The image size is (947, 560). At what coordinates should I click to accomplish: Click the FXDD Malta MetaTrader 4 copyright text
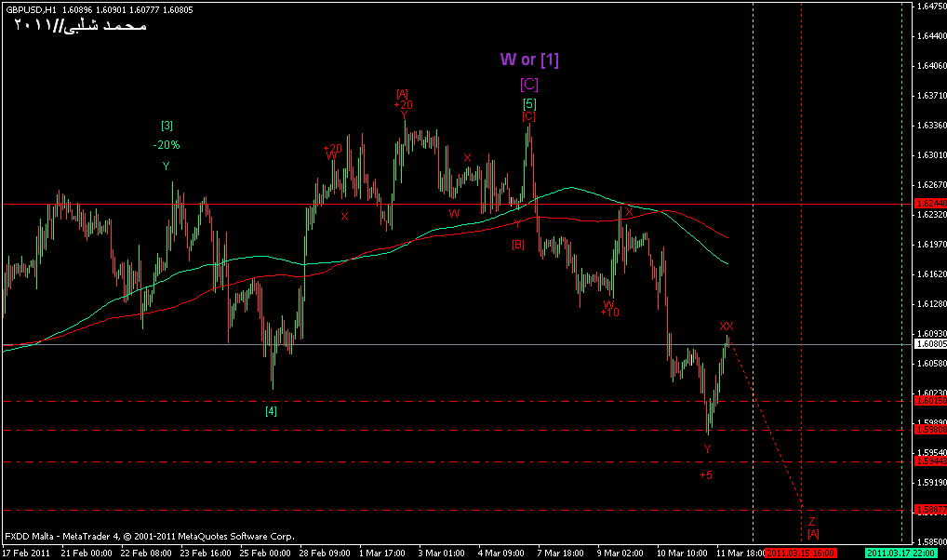pyautogui.click(x=149, y=536)
